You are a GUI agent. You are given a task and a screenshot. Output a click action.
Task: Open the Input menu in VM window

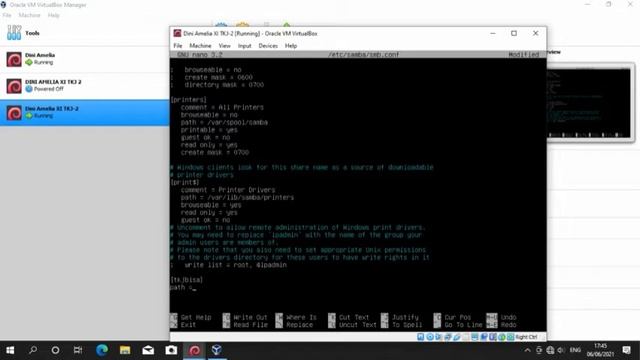[244, 46]
